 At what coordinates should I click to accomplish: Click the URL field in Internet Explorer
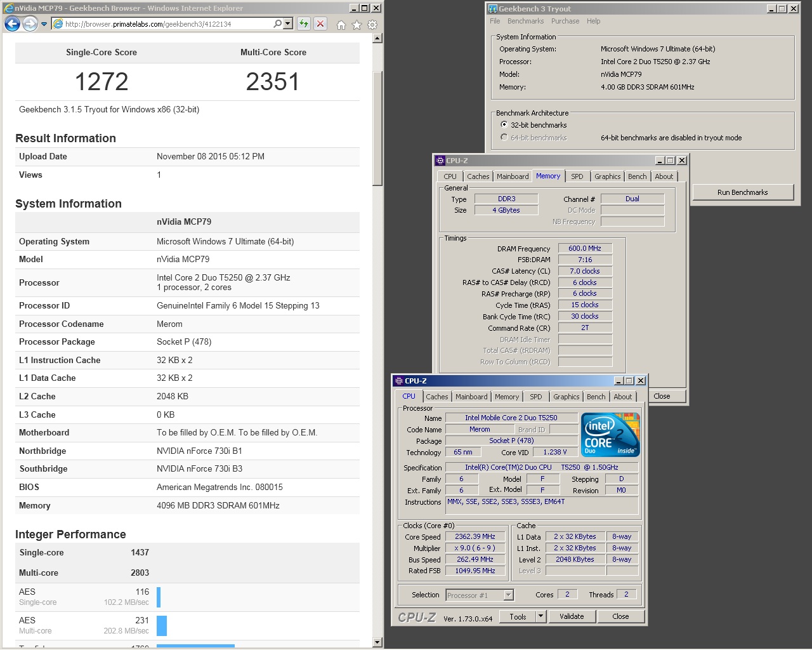pos(167,24)
